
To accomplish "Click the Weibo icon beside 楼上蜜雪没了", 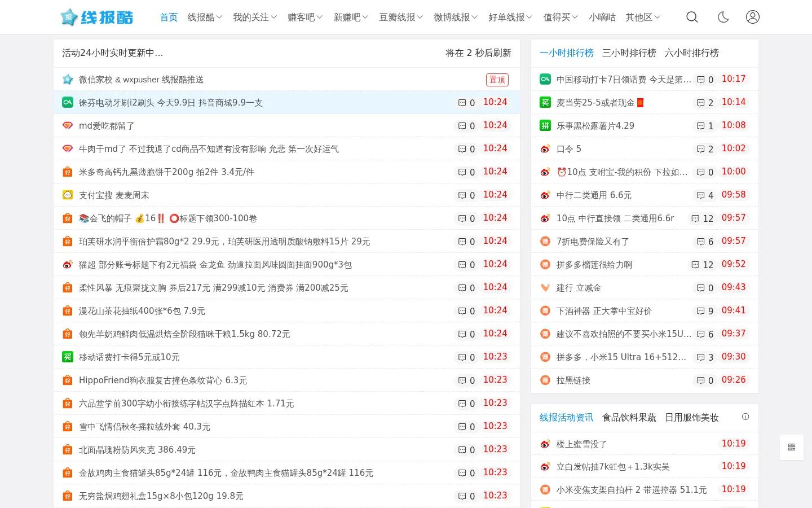I will (x=545, y=444).
